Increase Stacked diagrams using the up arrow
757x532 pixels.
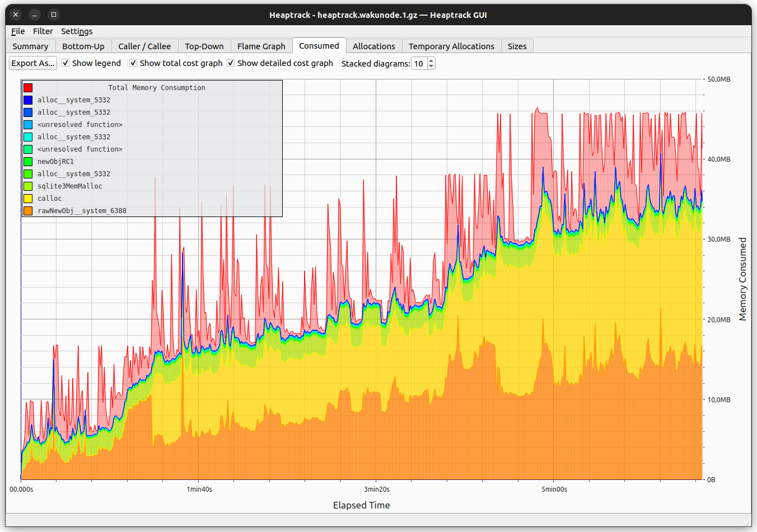click(430, 60)
